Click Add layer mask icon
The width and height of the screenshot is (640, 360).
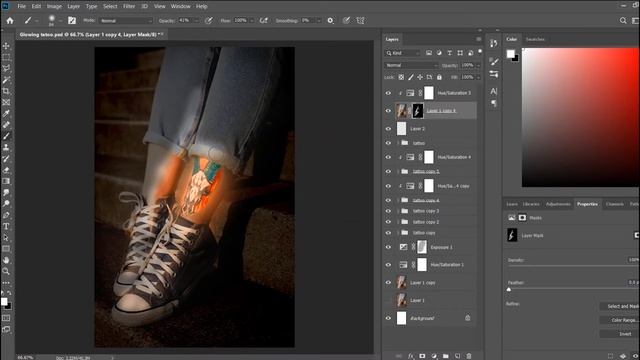click(x=422, y=356)
